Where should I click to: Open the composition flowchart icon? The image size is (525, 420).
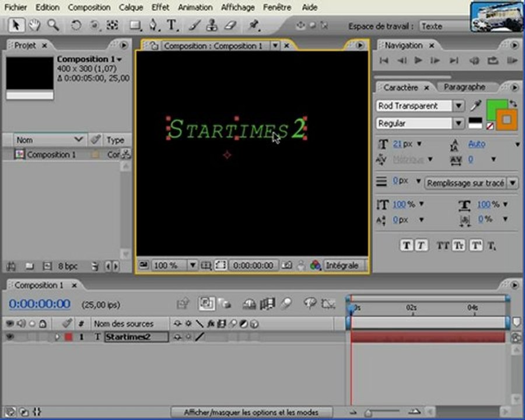pos(126,154)
